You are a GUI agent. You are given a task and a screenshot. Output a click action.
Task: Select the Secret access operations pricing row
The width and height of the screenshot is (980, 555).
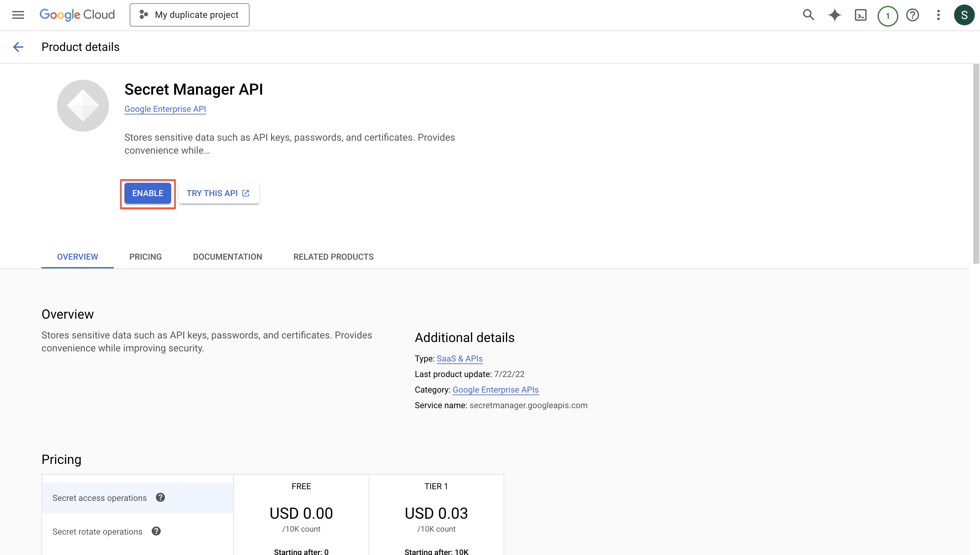pyautogui.click(x=137, y=498)
